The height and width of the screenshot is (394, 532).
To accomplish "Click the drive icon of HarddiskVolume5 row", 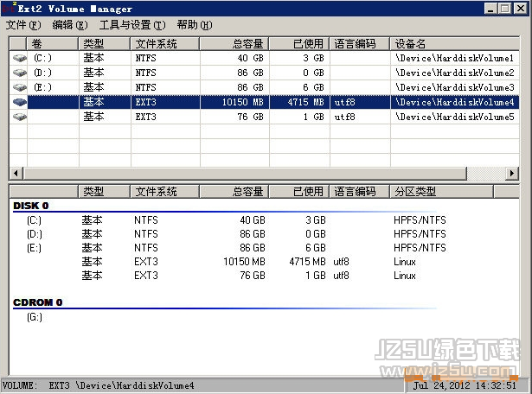I will click(20, 117).
